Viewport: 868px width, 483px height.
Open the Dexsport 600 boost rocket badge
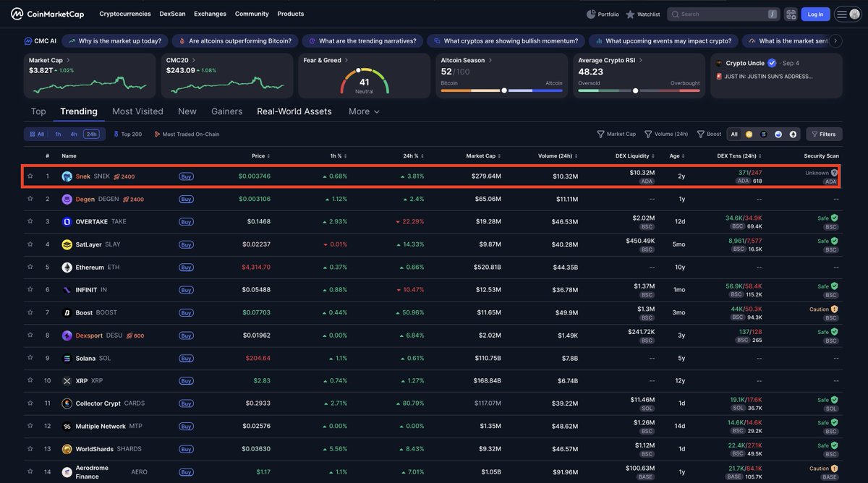click(135, 335)
